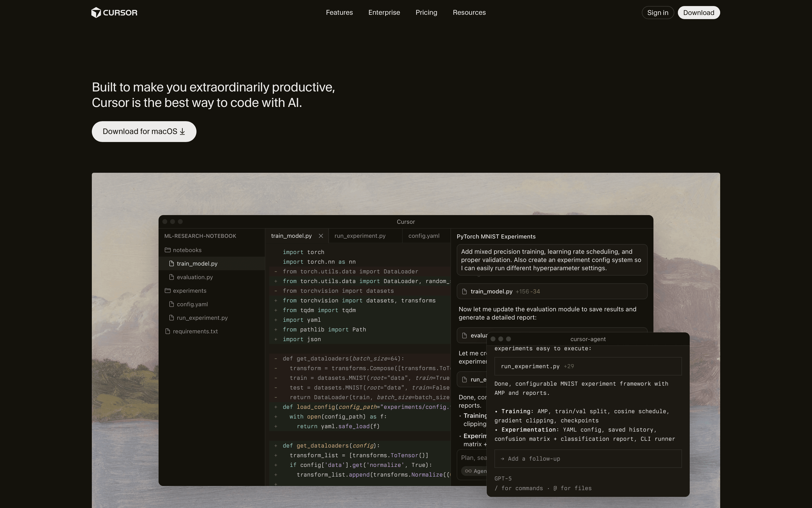Switch to the run_experiment.py tab
This screenshot has height=508, width=812.
tap(360, 236)
